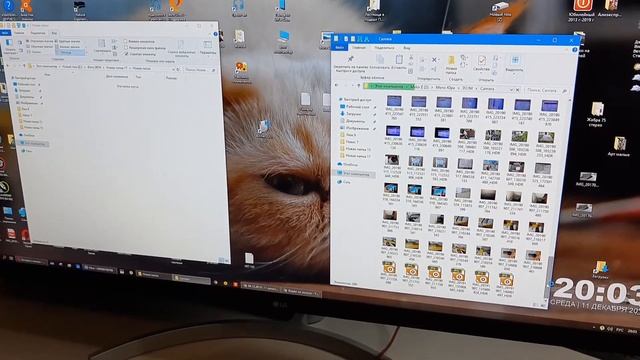Open left window address bar dropdown
Screen dimensions: 640x360
coord(173,69)
